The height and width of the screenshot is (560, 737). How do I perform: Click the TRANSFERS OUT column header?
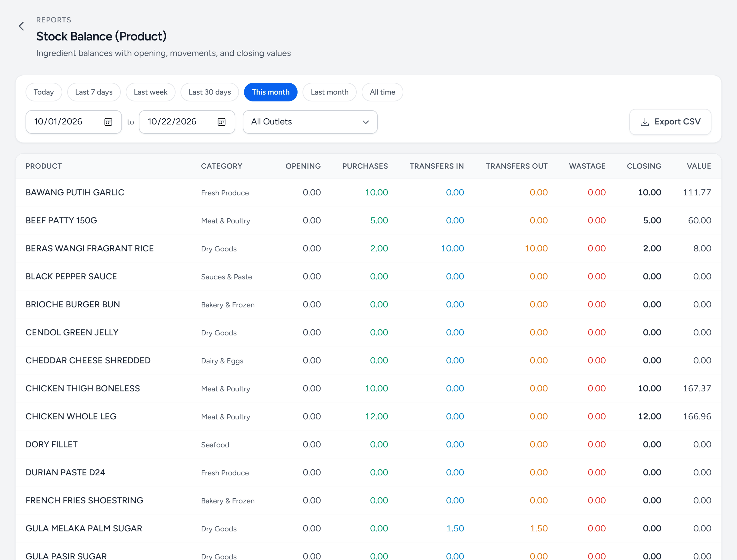517,166
